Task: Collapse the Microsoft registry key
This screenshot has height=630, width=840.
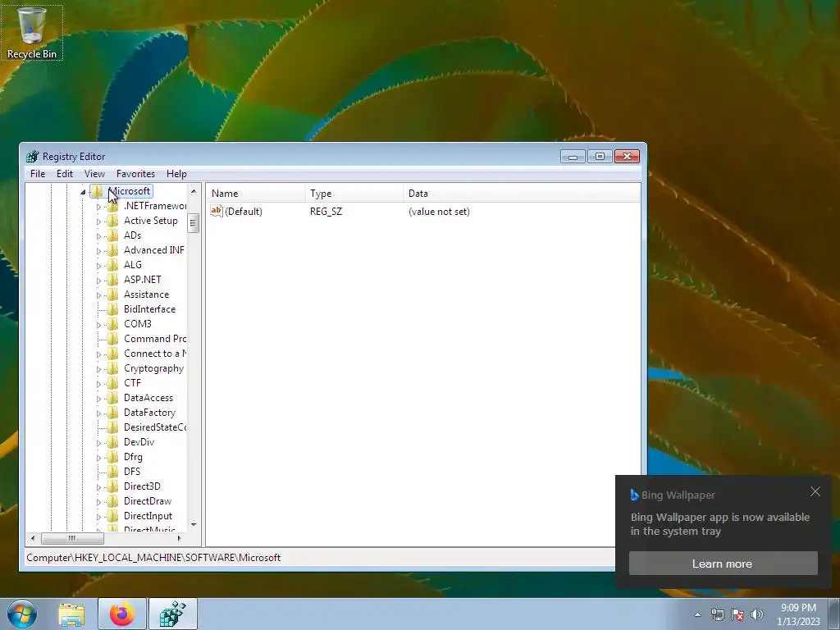Action: coord(83,192)
